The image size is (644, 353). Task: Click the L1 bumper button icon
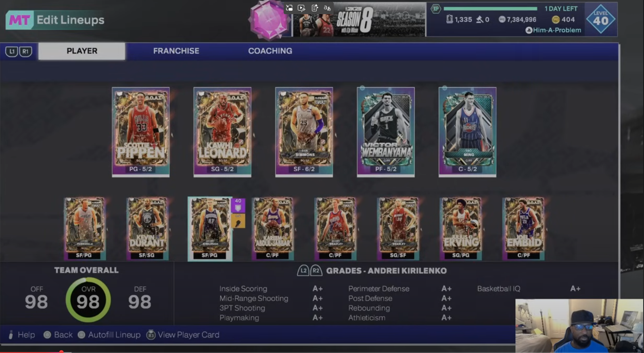pos(12,51)
